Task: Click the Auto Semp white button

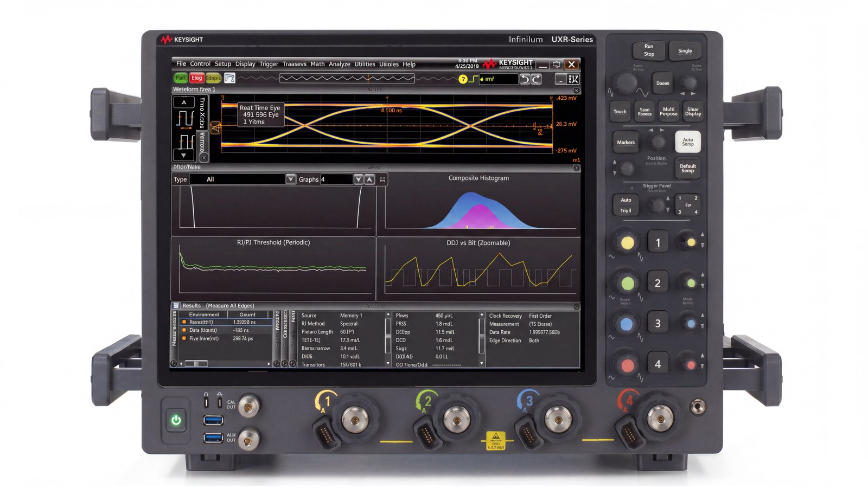Action: [x=688, y=142]
